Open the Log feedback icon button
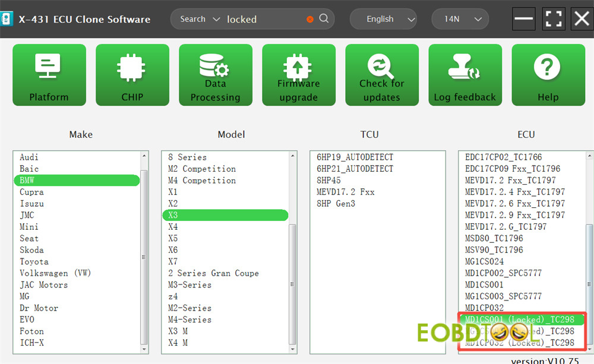 click(x=465, y=75)
